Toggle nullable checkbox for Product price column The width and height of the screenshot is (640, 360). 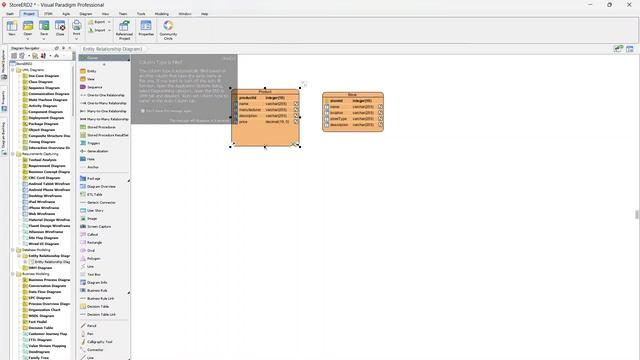point(296,122)
